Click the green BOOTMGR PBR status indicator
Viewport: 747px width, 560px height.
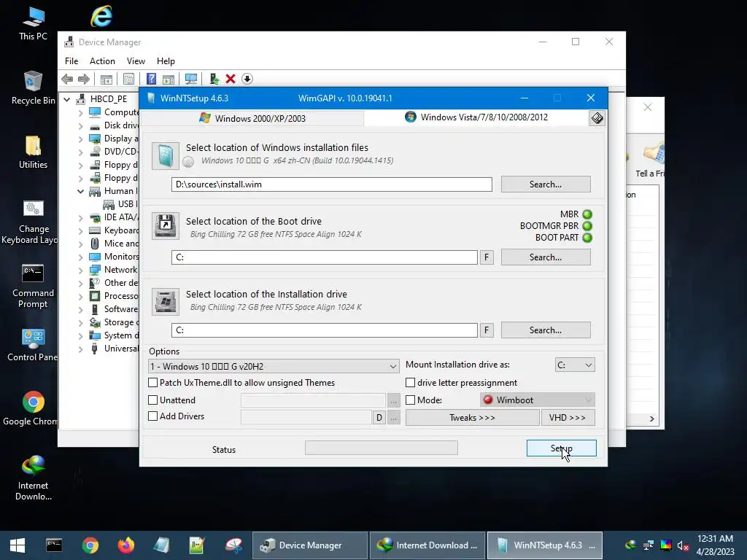tap(587, 226)
